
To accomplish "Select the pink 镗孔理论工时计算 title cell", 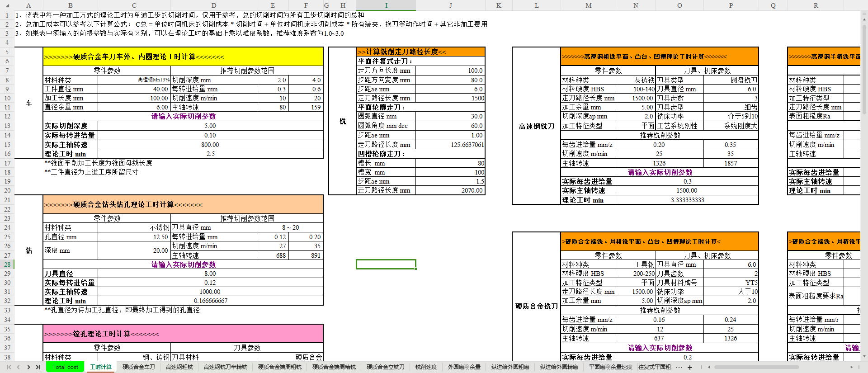I will pos(183,334).
